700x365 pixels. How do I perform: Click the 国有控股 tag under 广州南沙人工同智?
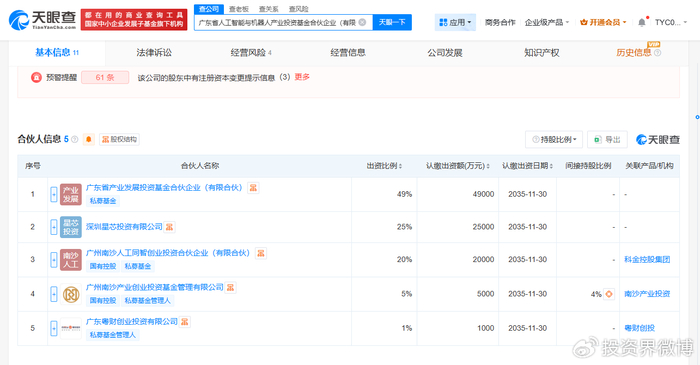pos(103,266)
